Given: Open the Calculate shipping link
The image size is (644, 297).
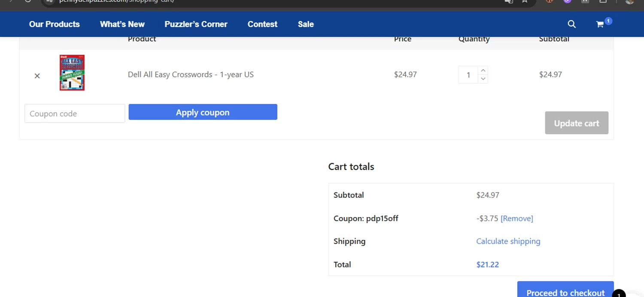Looking at the screenshot, I should 508,241.
